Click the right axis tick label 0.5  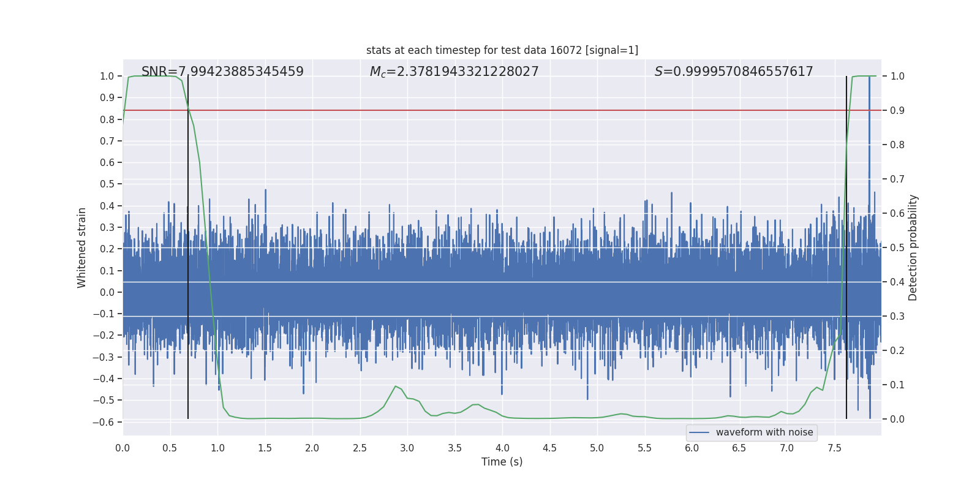click(897, 248)
